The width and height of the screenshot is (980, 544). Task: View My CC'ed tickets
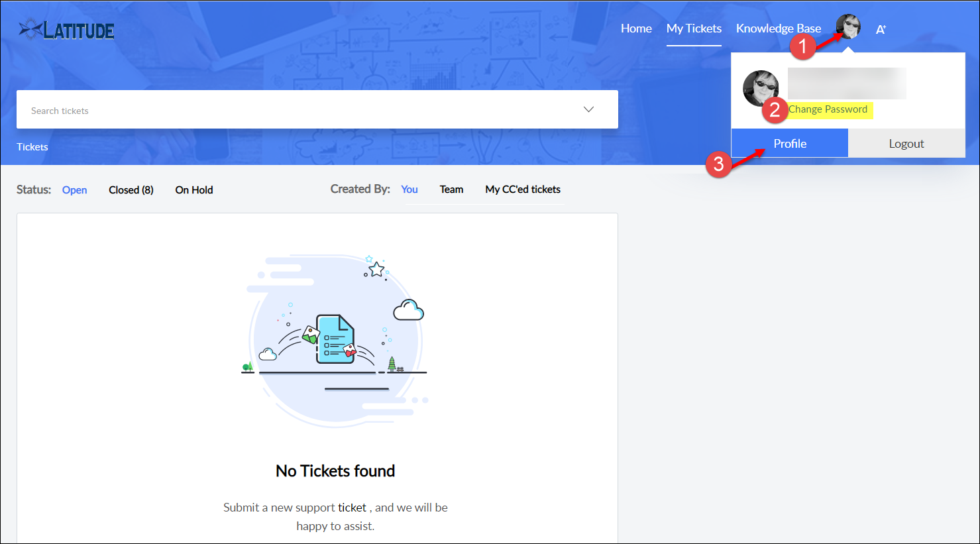pos(523,190)
